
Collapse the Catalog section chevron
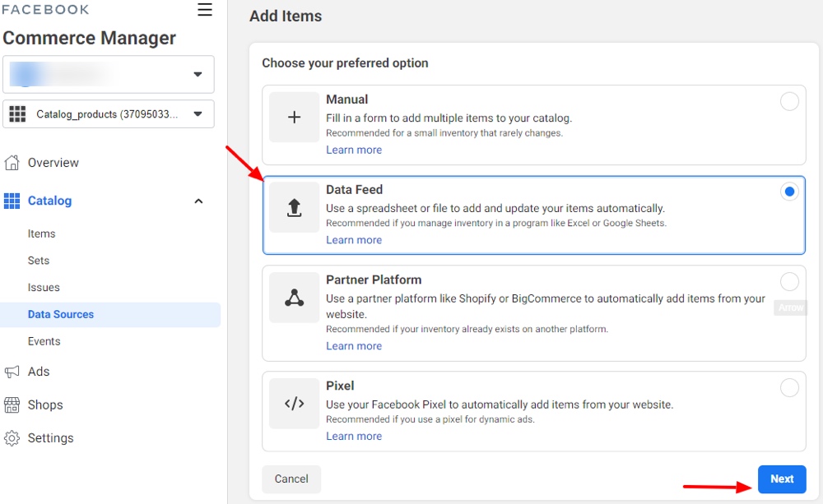point(198,201)
